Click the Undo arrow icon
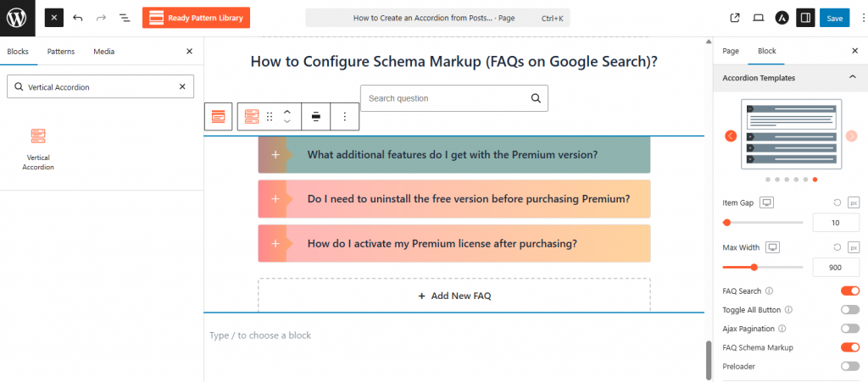The width and height of the screenshot is (868, 382). click(78, 18)
